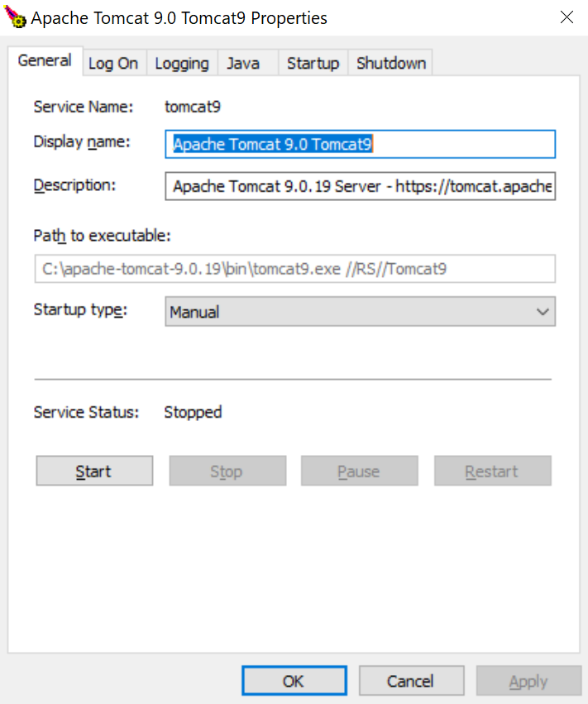Close the Tomcat9 Properties dialog

(566, 17)
